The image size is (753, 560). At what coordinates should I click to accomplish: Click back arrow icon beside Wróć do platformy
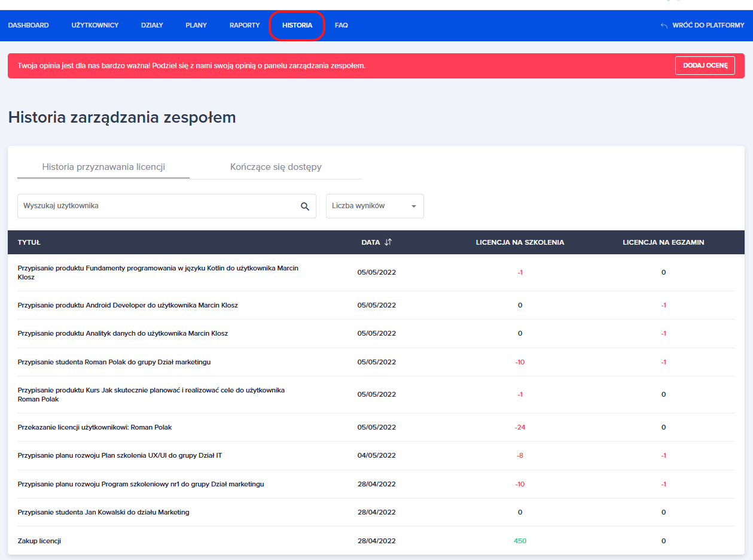pos(664,26)
